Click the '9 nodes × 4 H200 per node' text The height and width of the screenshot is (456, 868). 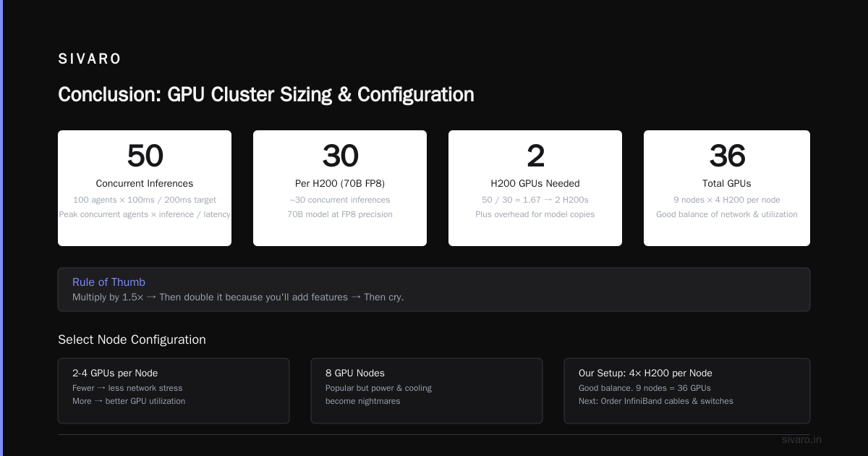coord(727,200)
